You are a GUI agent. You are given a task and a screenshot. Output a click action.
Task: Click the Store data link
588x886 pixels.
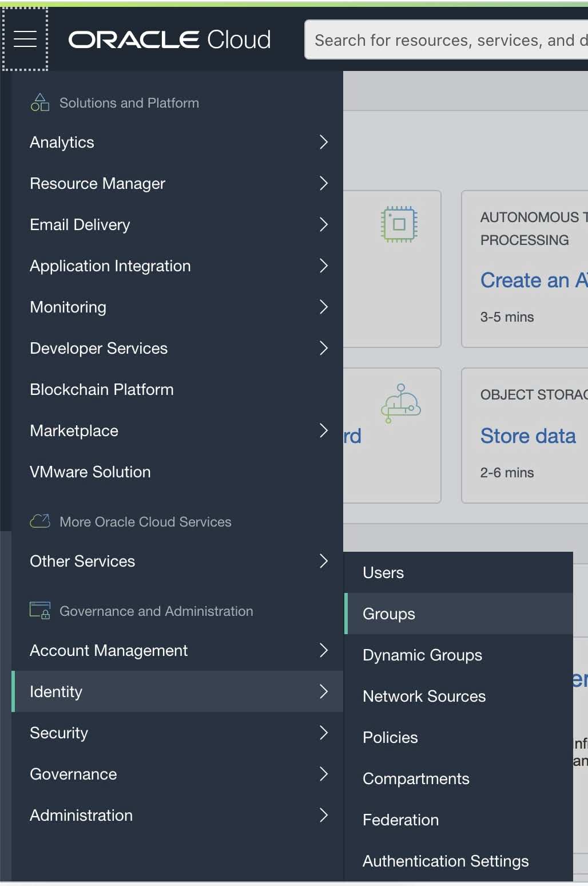528,436
